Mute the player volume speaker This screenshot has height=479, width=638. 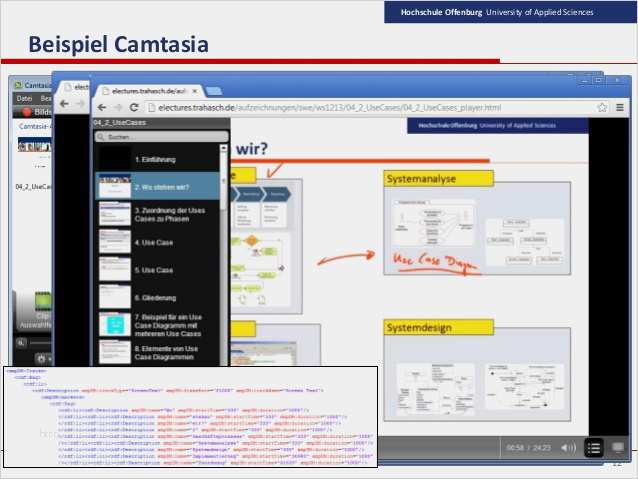click(571, 447)
